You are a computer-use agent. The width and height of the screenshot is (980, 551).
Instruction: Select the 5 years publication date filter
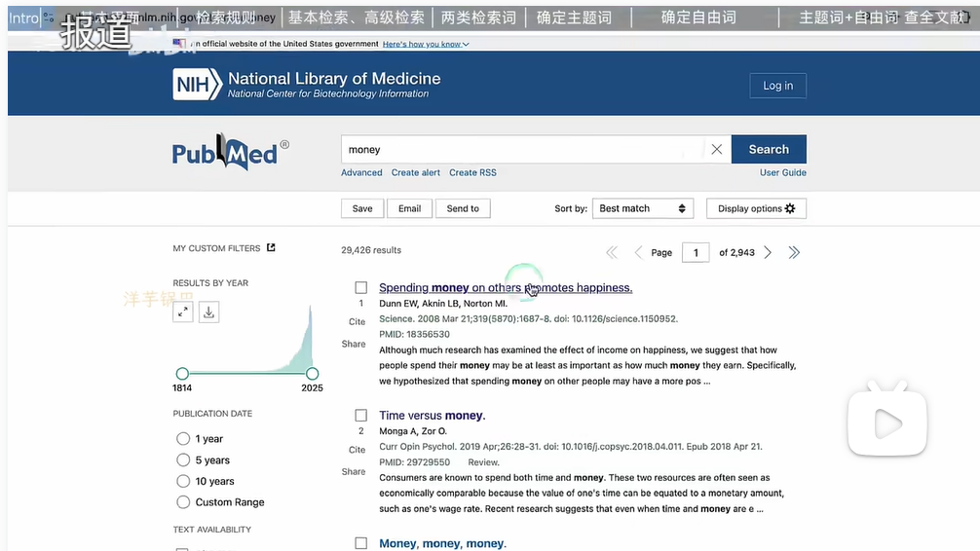point(183,459)
